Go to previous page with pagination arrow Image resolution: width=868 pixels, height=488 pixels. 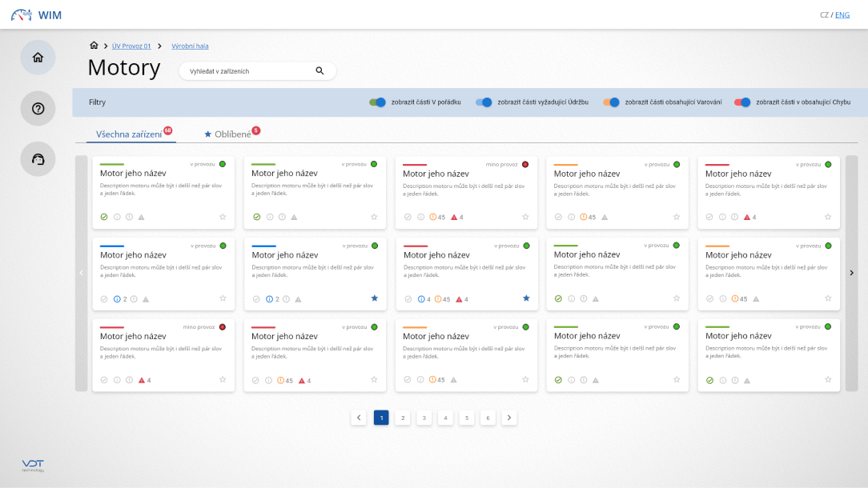click(x=359, y=418)
